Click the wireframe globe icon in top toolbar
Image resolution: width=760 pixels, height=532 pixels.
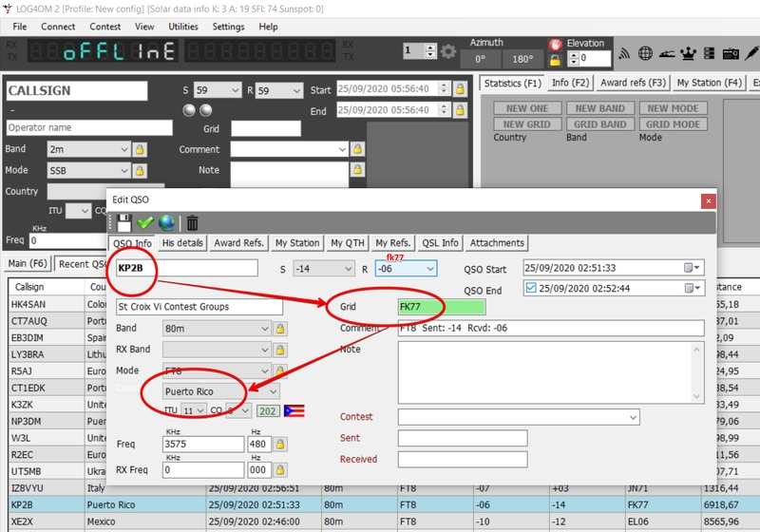645,53
